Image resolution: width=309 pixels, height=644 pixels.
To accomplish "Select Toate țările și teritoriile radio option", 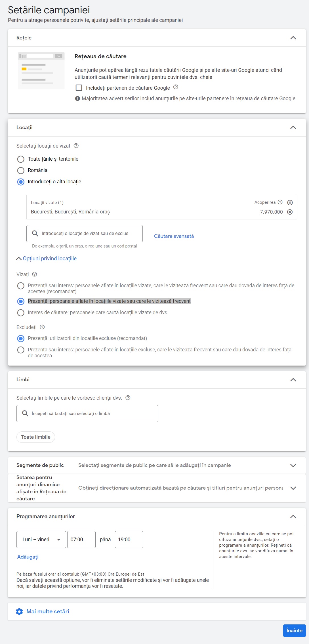I will (x=21, y=159).
